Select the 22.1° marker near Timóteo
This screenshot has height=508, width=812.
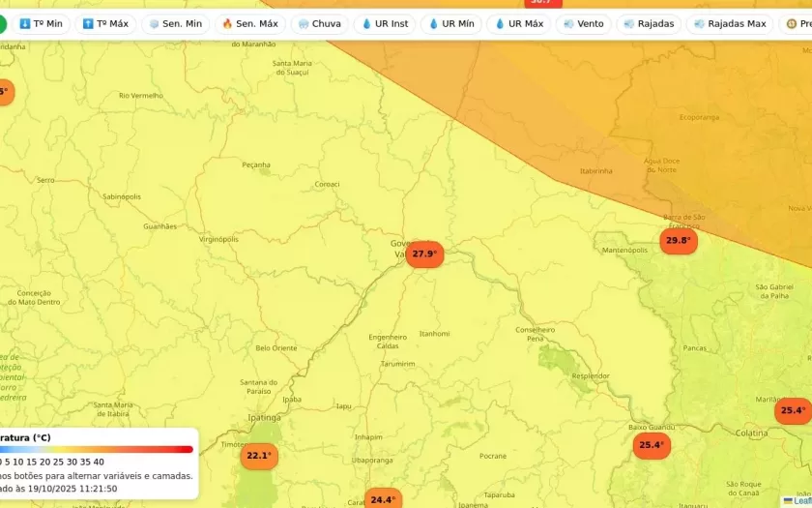tap(258, 456)
